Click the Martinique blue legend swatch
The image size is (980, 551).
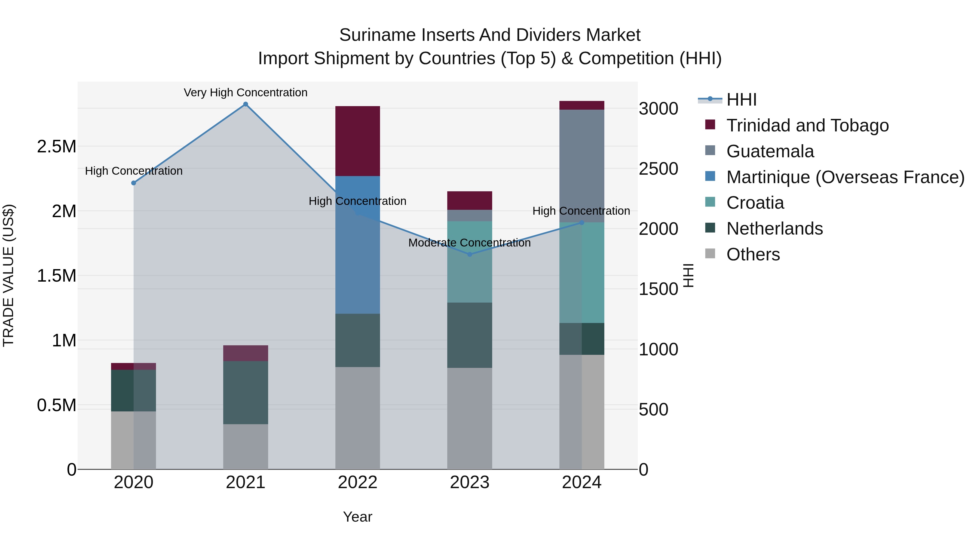pos(710,176)
